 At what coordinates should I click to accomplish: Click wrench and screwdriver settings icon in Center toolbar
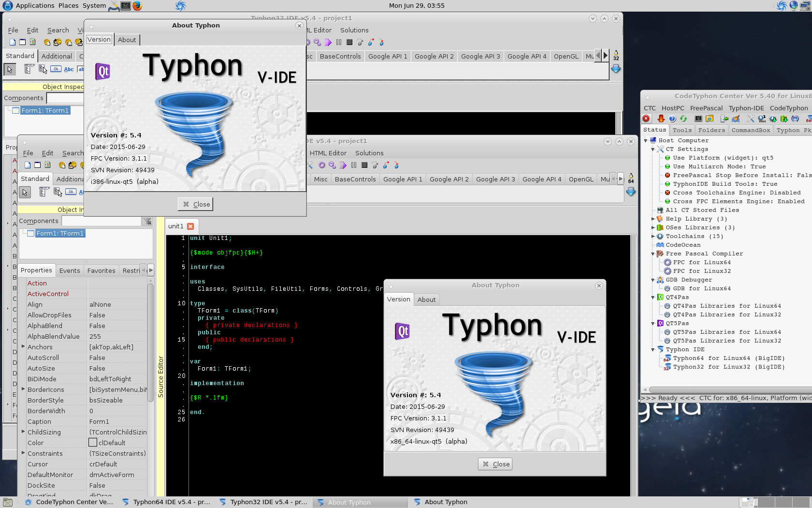click(751, 119)
